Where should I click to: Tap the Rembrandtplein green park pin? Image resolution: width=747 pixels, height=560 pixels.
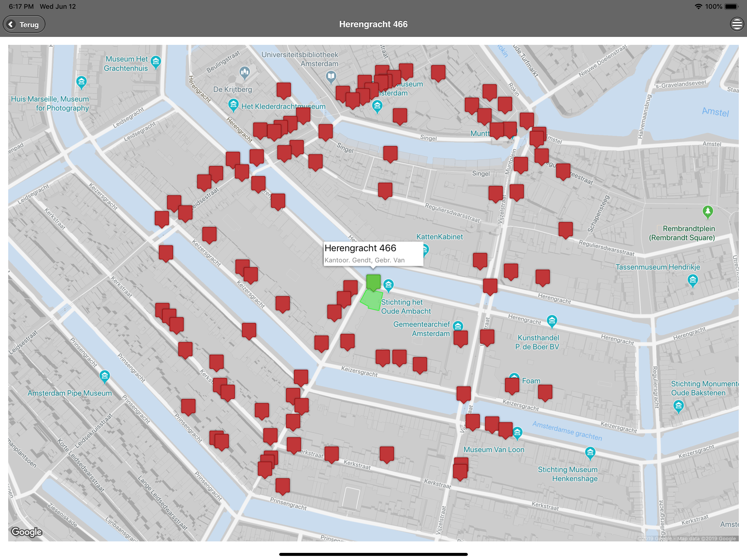(707, 212)
